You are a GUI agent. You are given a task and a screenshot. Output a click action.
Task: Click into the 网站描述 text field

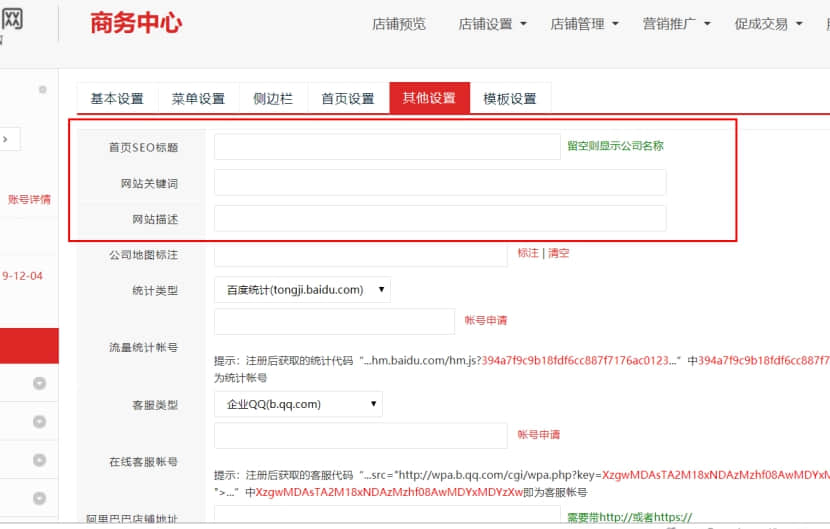point(440,218)
